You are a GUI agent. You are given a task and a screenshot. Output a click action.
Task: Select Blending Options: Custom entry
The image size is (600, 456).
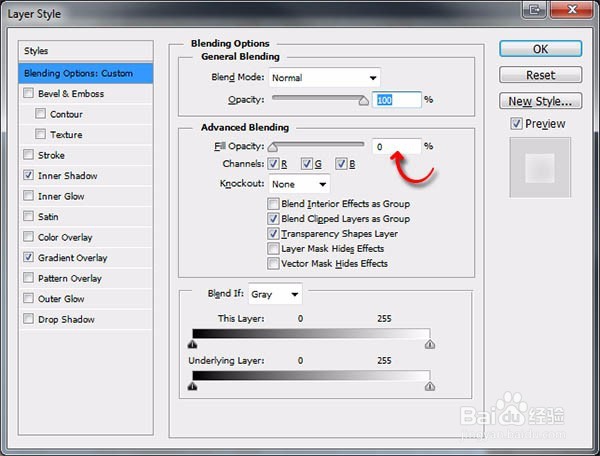[86, 73]
